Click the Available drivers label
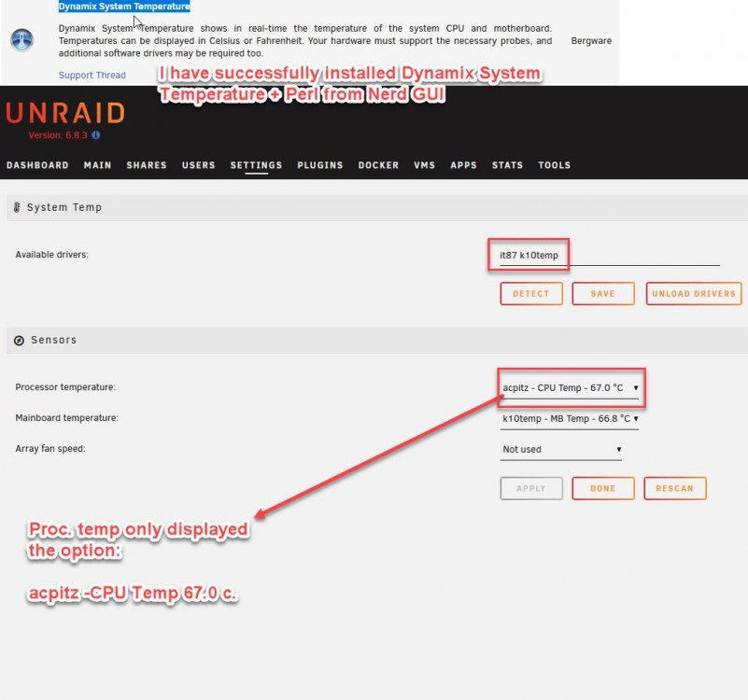The image size is (748, 700). click(x=51, y=255)
